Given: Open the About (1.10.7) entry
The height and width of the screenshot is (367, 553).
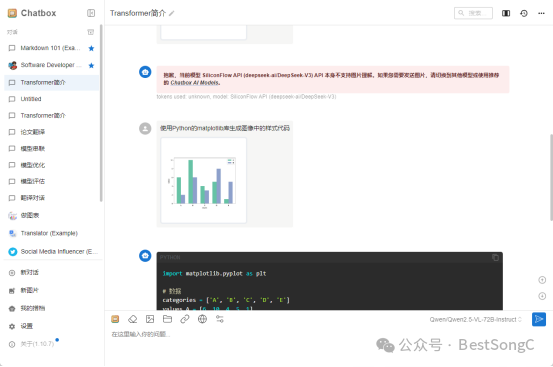Looking at the screenshot, I should (51, 344).
